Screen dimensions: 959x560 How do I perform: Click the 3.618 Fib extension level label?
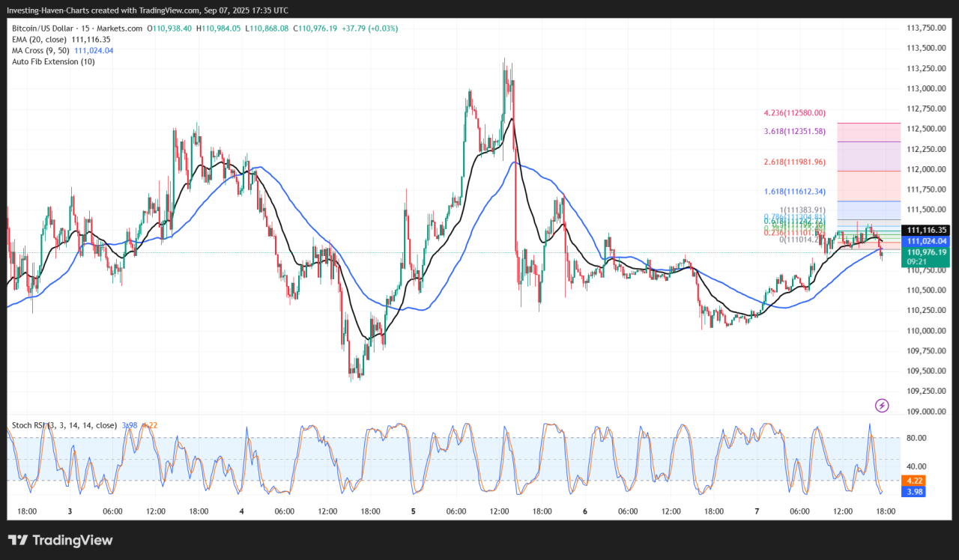pos(794,132)
